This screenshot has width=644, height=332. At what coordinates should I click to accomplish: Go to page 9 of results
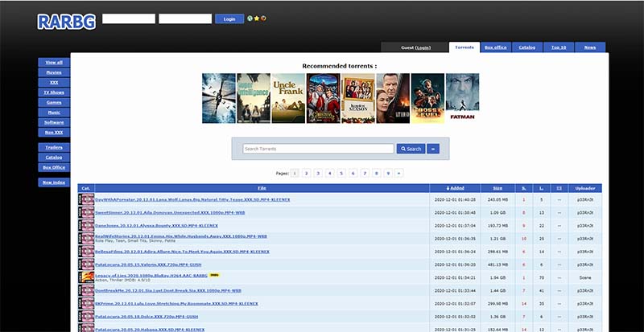click(388, 173)
